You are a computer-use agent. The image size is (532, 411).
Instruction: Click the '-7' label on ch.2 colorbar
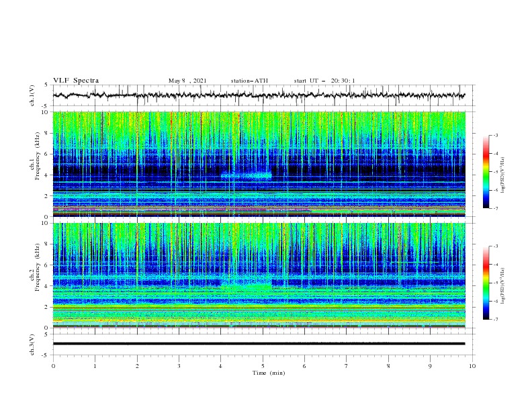[x=495, y=319]
